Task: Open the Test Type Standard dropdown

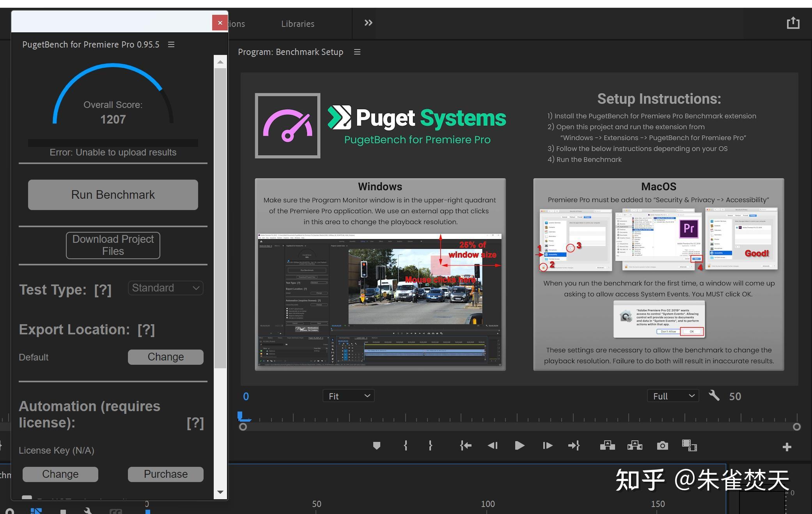Action: [165, 288]
